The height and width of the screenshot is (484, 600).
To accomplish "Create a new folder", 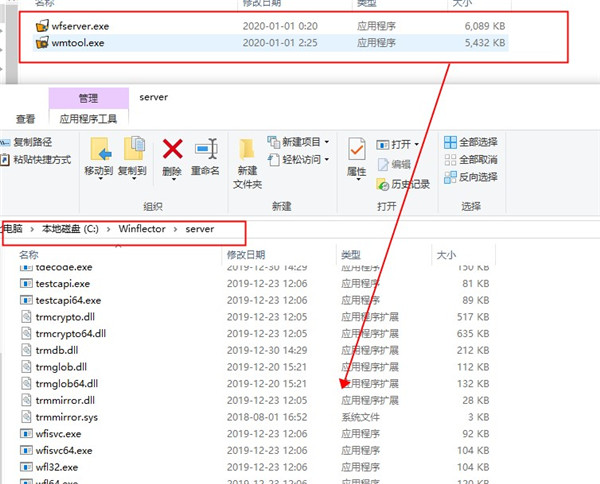I will click(247, 164).
